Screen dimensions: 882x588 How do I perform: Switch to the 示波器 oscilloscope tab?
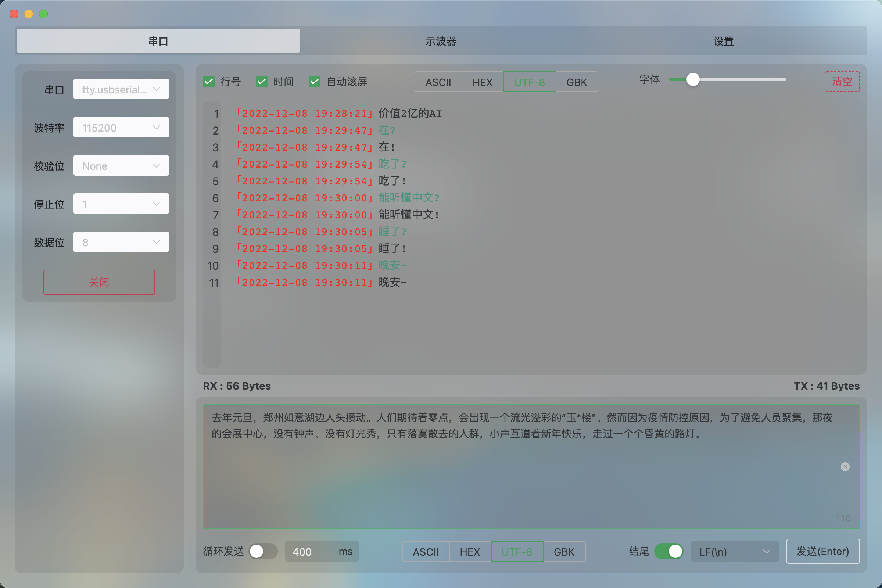click(441, 41)
